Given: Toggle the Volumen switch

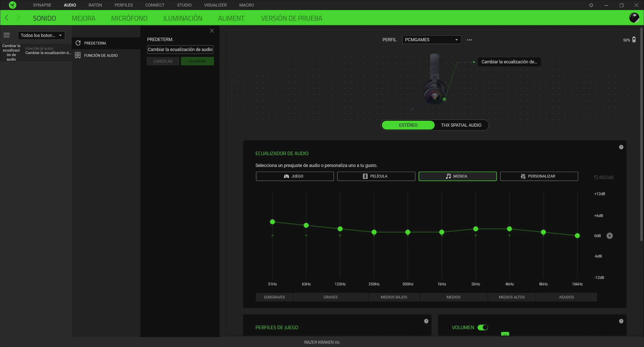Looking at the screenshot, I should (483, 327).
